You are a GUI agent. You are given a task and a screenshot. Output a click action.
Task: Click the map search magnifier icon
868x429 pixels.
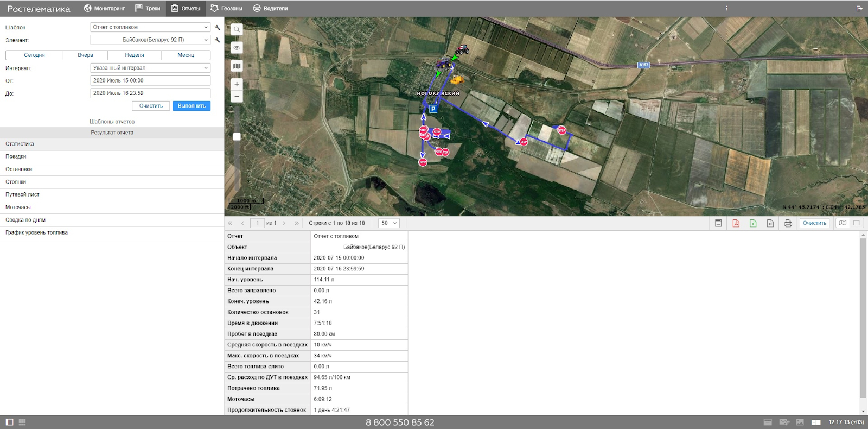237,30
